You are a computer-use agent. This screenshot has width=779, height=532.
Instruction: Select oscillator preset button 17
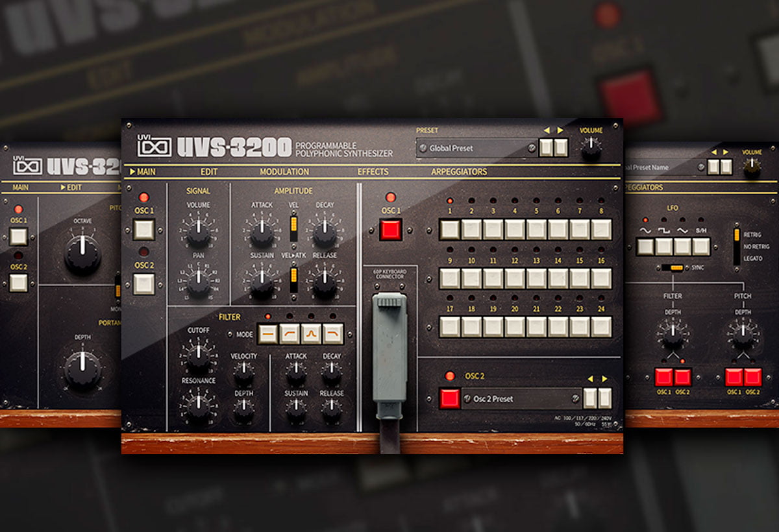coord(449,326)
